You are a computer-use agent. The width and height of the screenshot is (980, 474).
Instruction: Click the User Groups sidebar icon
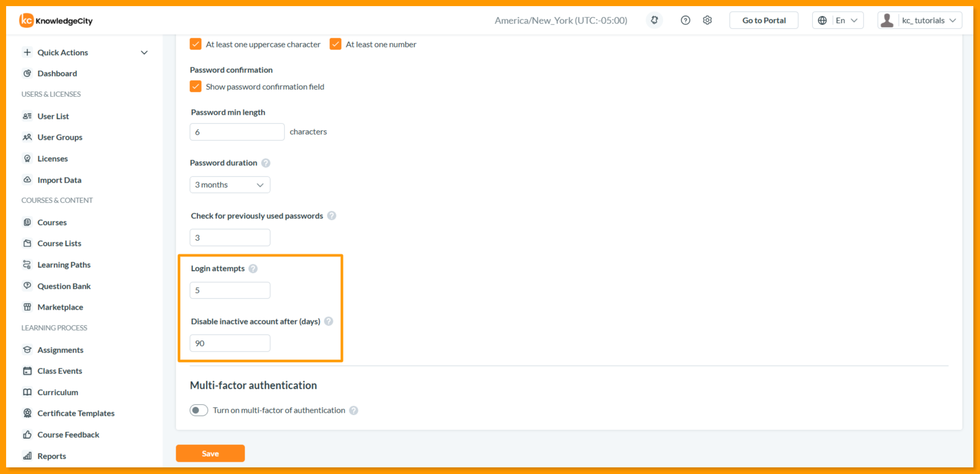coord(28,137)
